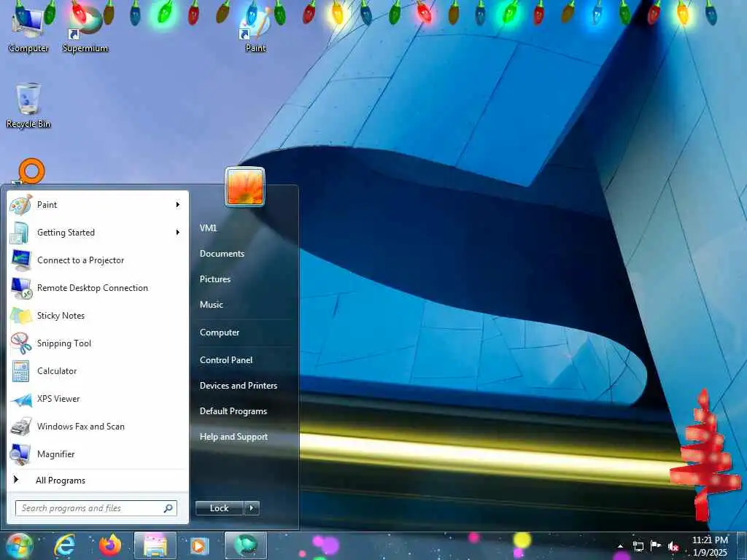Open Computer from the Start menu right pane
The image size is (747, 560).
(x=220, y=332)
